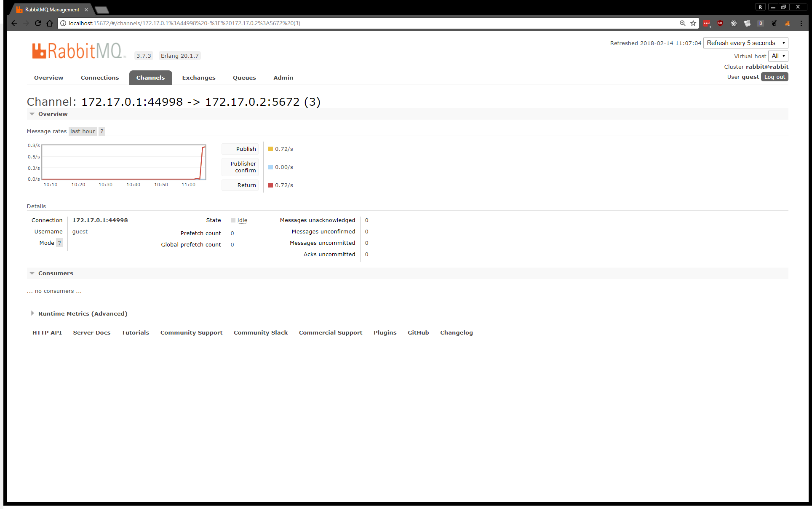Click the Log out button
The image size is (812, 509).
point(775,77)
